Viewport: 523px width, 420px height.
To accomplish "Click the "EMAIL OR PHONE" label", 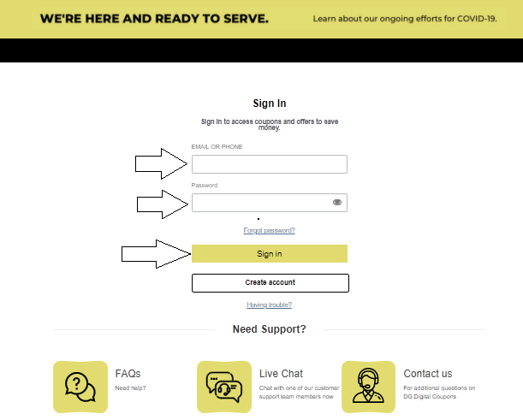I will (217, 146).
